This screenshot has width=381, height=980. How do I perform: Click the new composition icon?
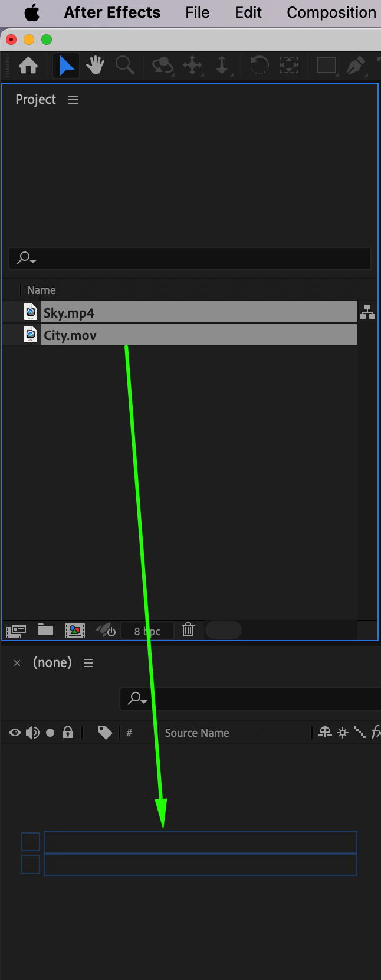[x=75, y=631]
